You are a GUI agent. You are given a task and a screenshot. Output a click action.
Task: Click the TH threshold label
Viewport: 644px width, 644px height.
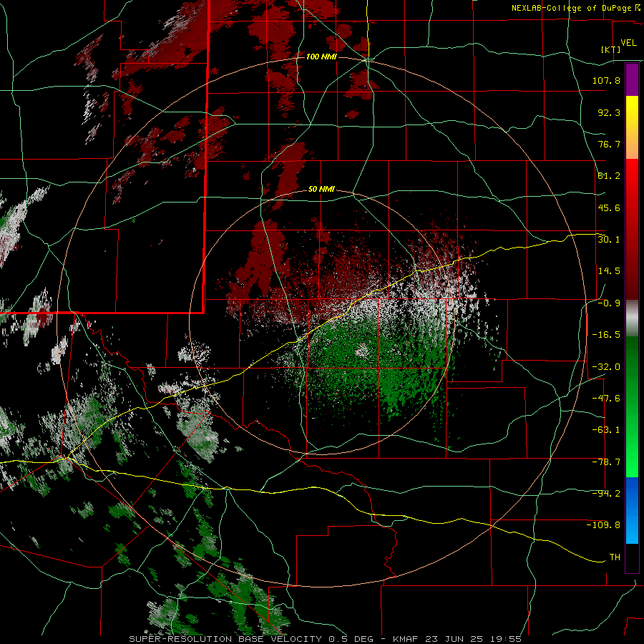615,557
